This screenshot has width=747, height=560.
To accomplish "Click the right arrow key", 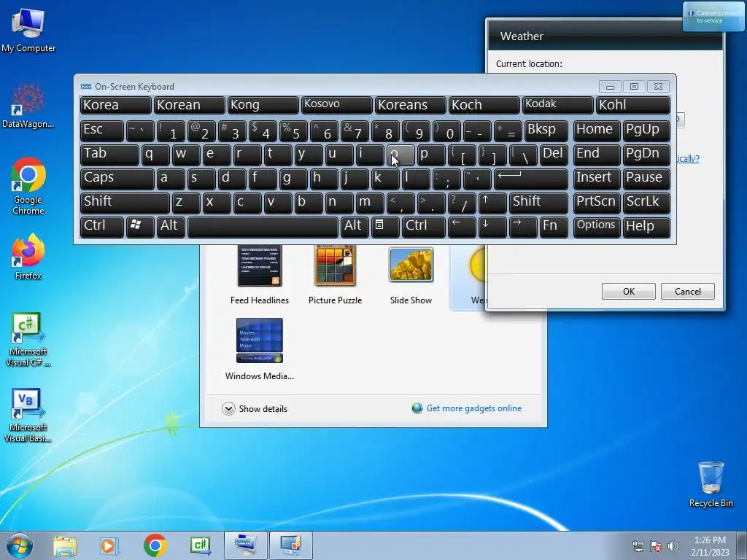I will (x=523, y=226).
